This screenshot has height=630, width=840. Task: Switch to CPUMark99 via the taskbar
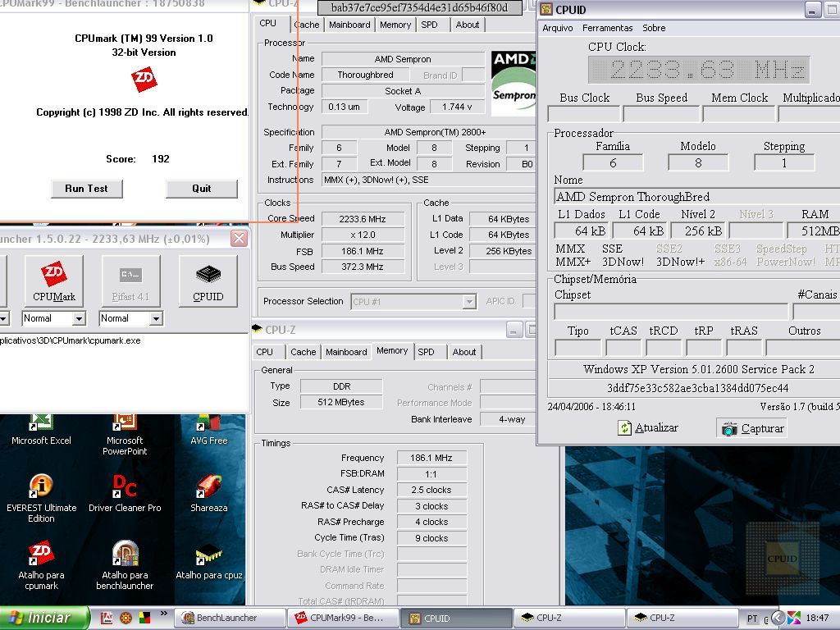point(344,619)
